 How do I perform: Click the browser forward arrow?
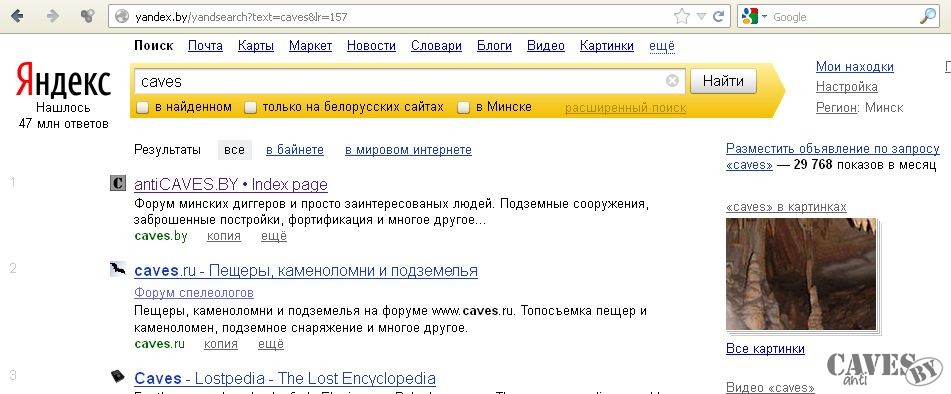pos(53,16)
